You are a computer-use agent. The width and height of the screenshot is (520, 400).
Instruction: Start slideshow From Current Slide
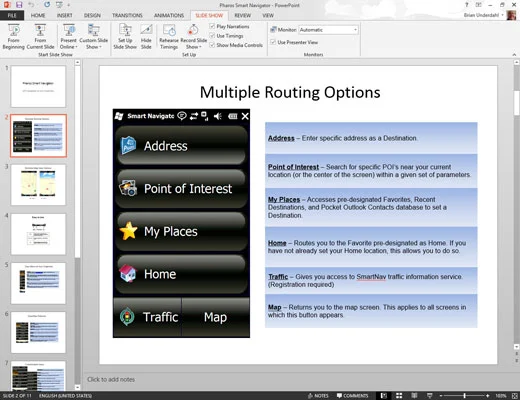click(x=40, y=37)
